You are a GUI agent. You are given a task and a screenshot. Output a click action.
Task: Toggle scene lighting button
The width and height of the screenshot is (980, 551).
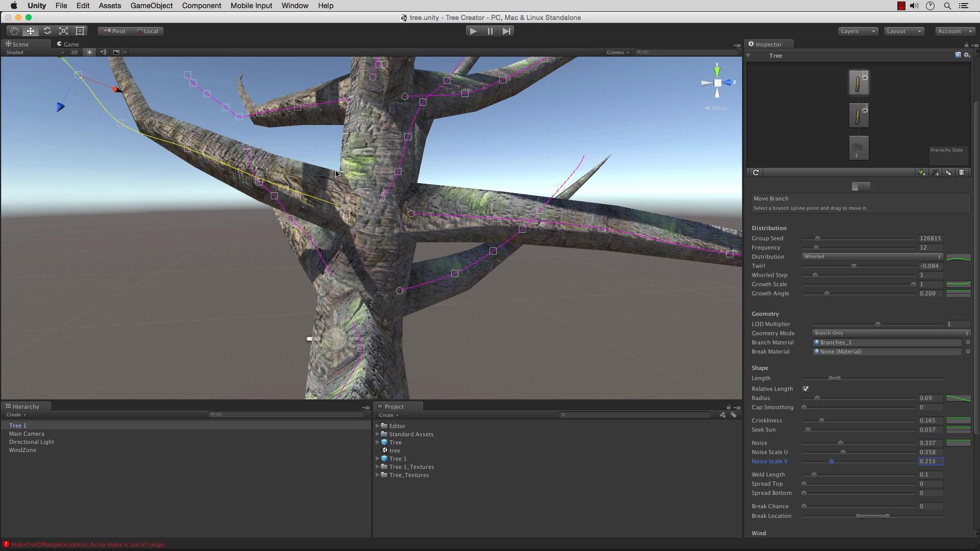click(x=89, y=52)
